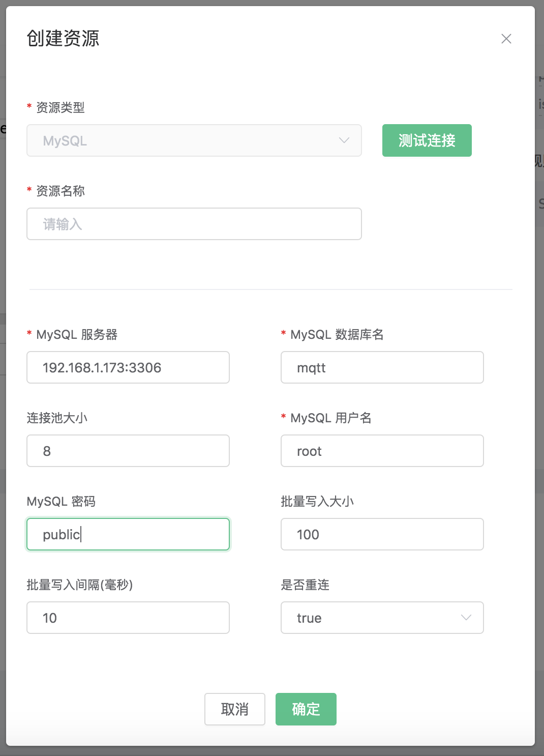Focus the MySQL 用户名 field containing root
This screenshot has height=756, width=544.
point(382,451)
